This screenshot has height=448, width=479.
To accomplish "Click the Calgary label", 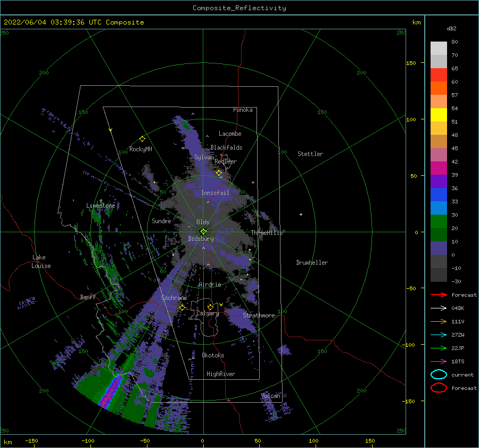I will tap(208, 313).
